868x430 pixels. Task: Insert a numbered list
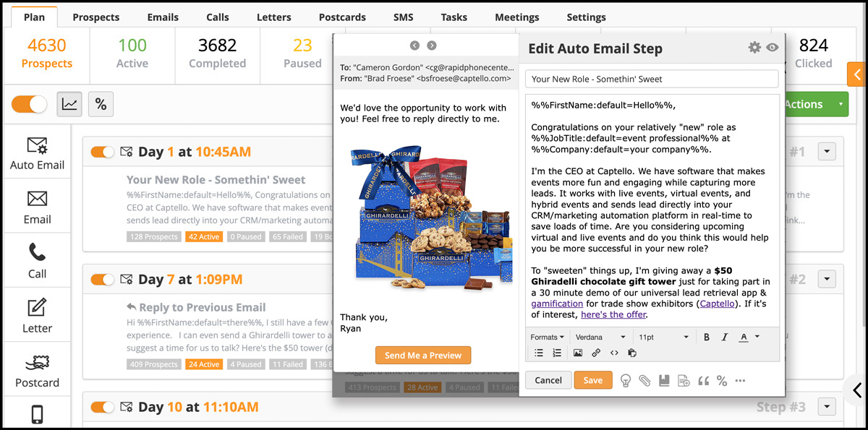click(557, 353)
